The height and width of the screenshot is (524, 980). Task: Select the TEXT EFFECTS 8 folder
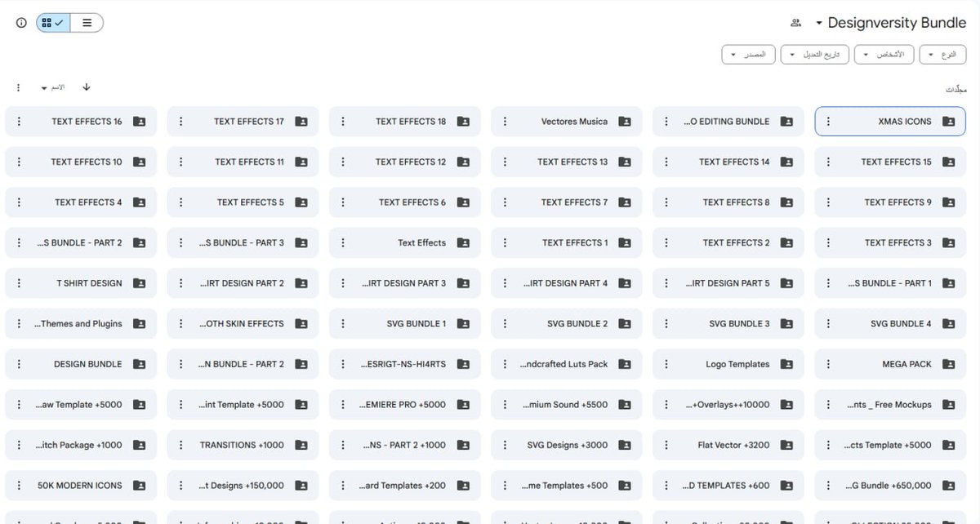coord(728,202)
